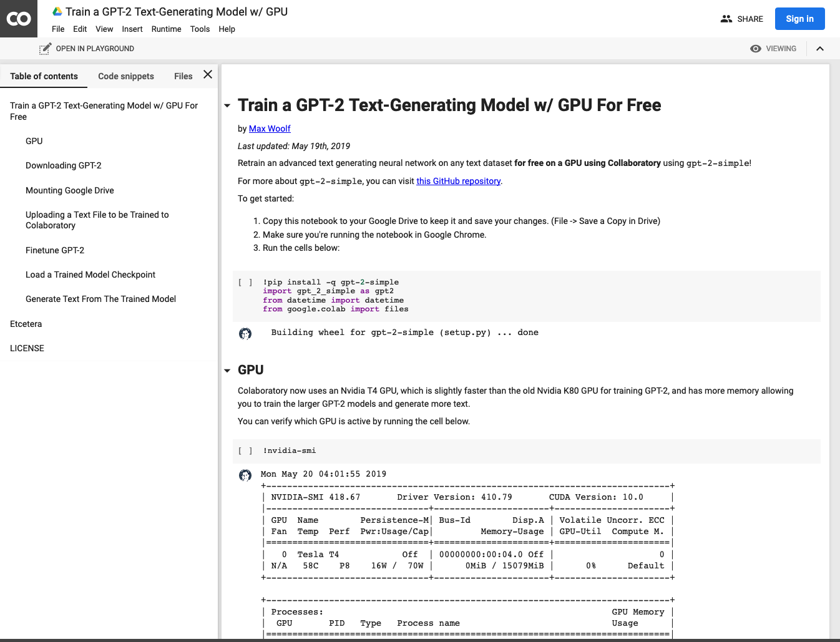Jump to Uploading a Text File section
Viewport: 840px width, 642px height.
pyautogui.click(x=97, y=220)
